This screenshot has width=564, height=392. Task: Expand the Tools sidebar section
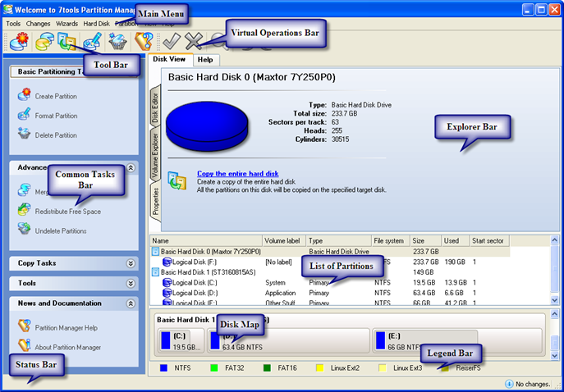(x=130, y=283)
